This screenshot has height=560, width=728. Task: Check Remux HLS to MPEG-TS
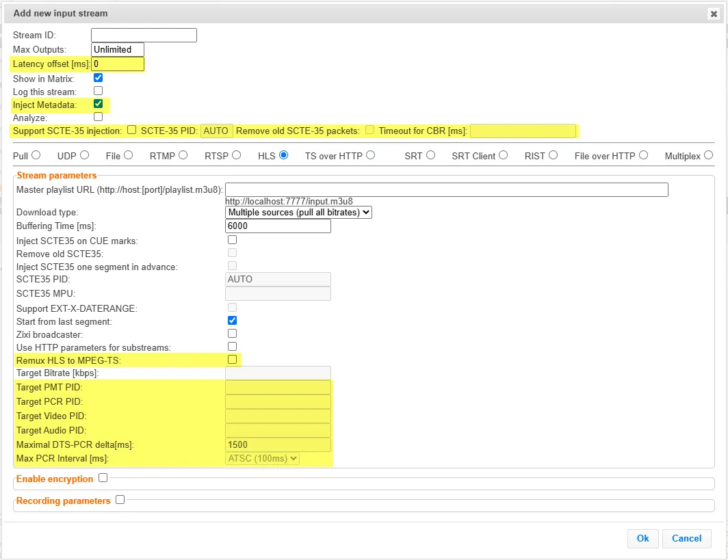232,360
